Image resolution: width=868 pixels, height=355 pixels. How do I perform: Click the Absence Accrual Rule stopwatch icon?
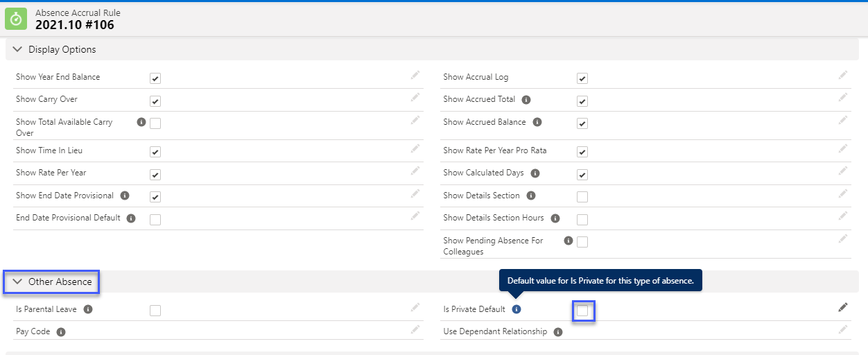pyautogui.click(x=15, y=19)
